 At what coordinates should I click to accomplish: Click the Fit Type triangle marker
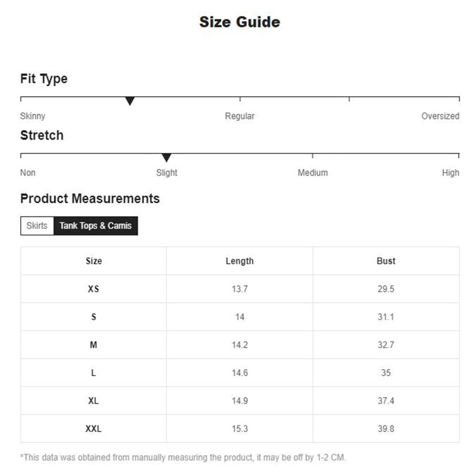pyautogui.click(x=130, y=101)
